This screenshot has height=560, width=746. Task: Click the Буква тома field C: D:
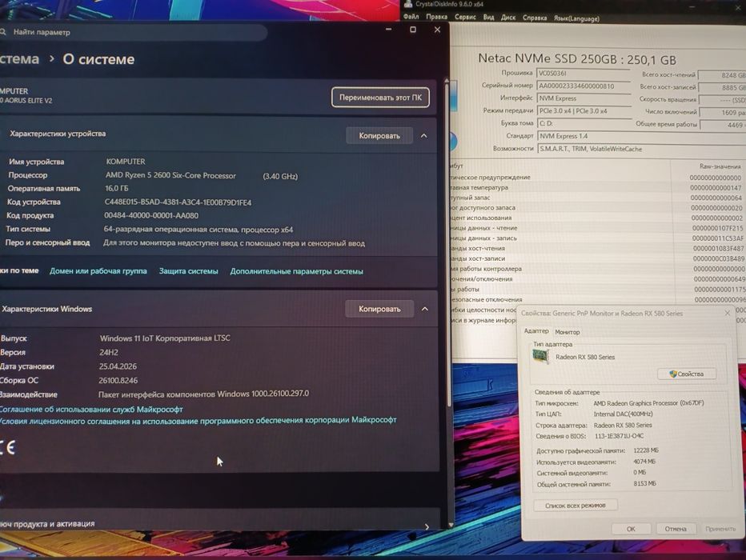(x=585, y=123)
